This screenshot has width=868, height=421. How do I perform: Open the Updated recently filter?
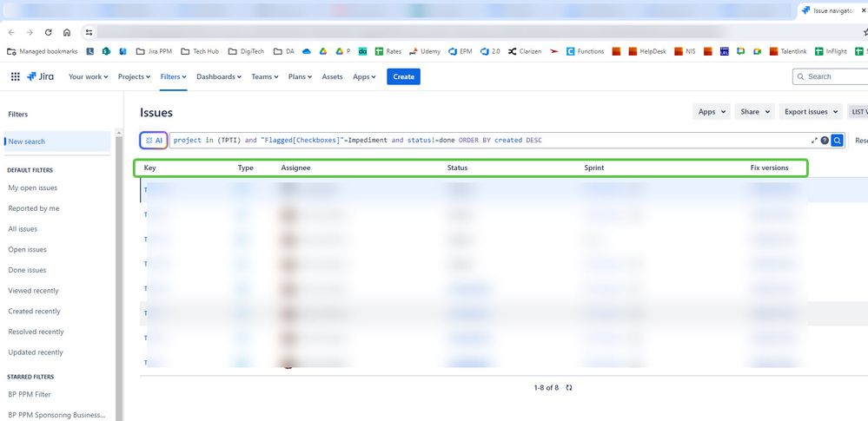tap(36, 352)
